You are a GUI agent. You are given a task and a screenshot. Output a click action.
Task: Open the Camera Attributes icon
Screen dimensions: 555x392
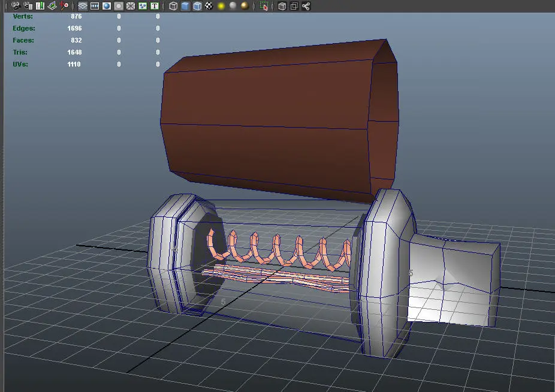28,5
